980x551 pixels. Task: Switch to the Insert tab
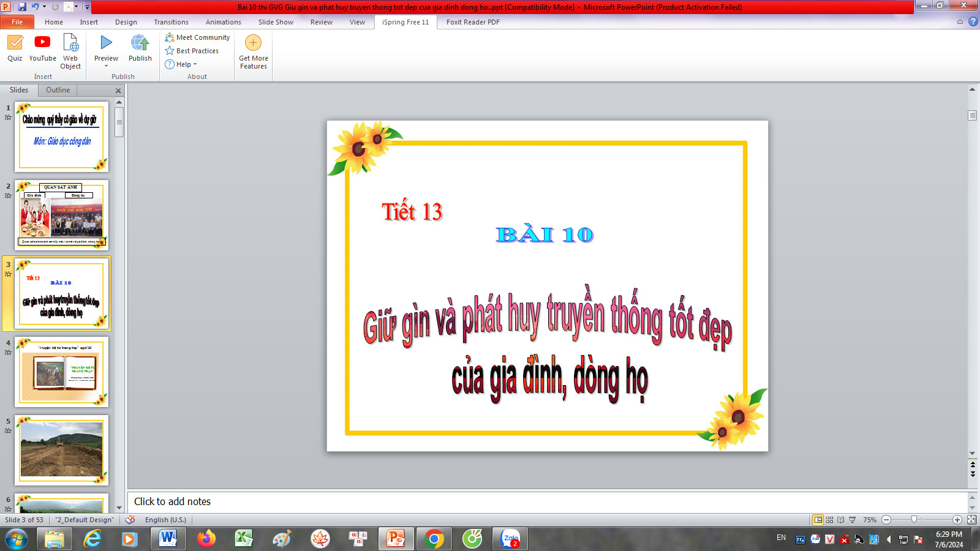89,22
